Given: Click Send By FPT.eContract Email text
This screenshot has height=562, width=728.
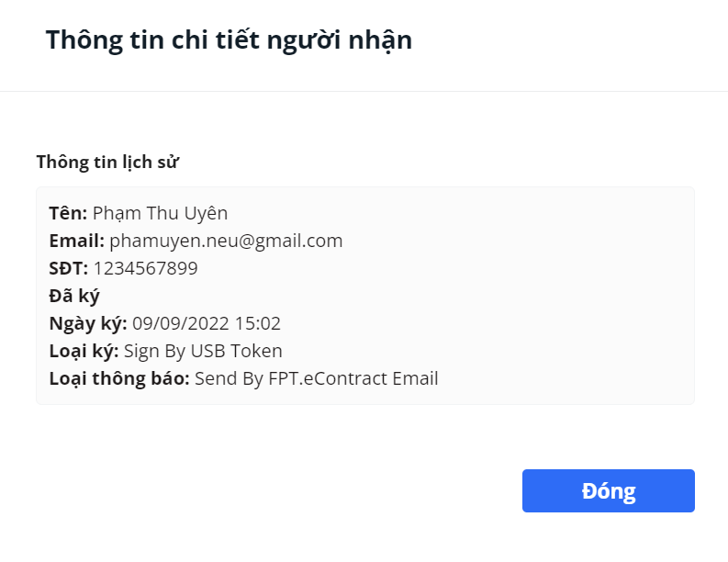Looking at the screenshot, I should pos(316,378).
